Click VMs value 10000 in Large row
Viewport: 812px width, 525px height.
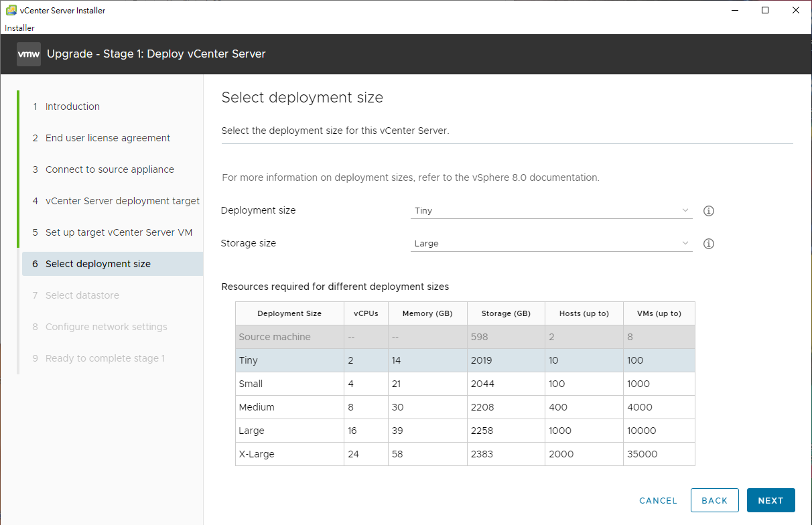pos(641,431)
